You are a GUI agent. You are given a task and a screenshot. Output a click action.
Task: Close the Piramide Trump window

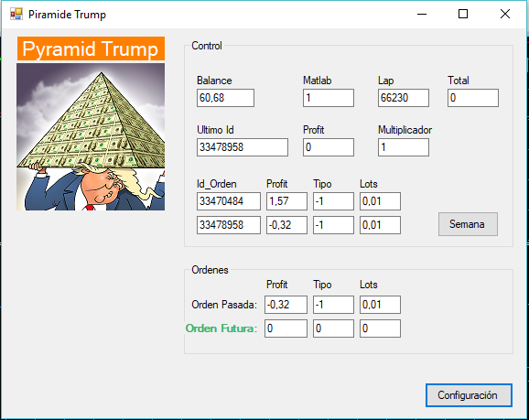[505, 14]
